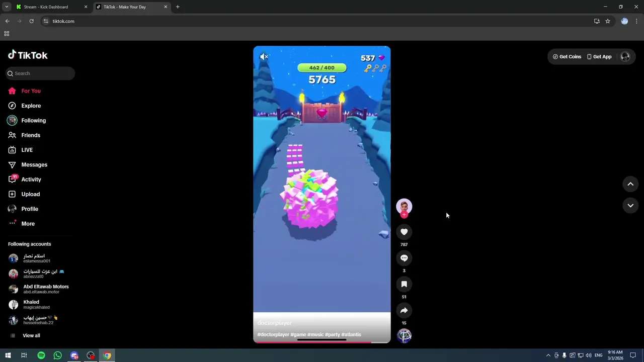The width and height of the screenshot is (644, 362).
Task: Click the Get App button
Action: pos(599,57)
